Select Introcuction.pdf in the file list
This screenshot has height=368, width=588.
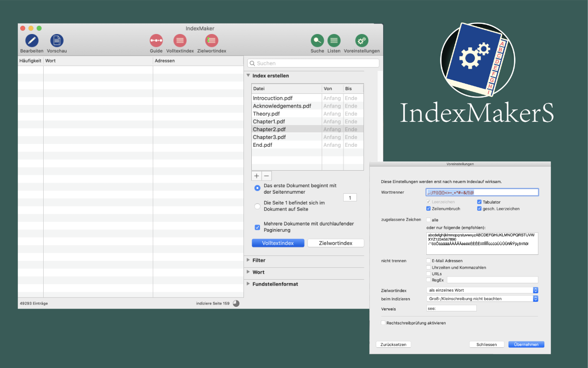pos(272,98)
